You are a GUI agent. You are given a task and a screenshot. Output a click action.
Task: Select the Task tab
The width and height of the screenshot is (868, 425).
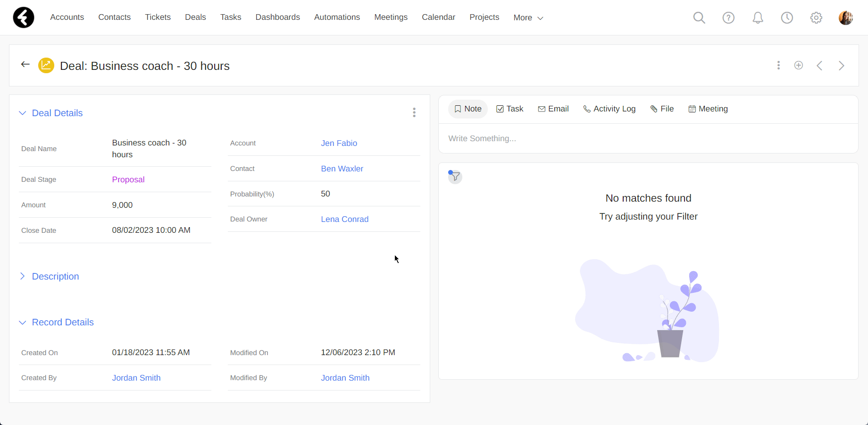click(x=510, y=109)
